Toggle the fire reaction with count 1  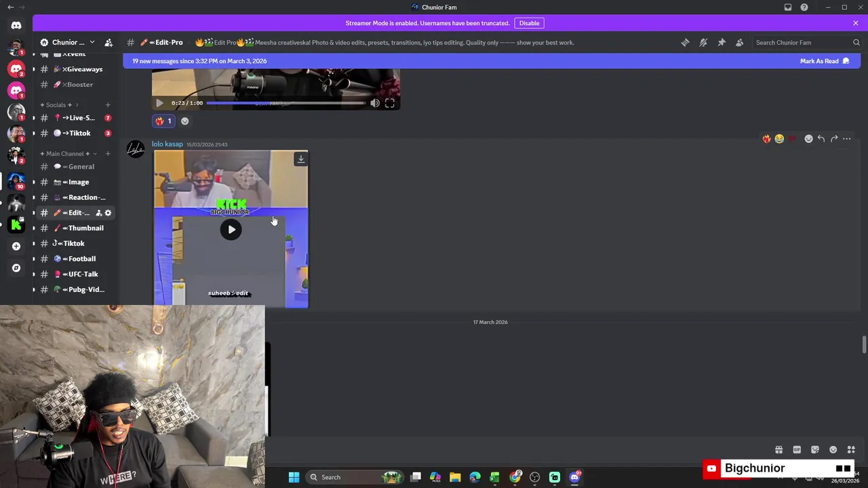pyautogui.click(x=163, y=121)
